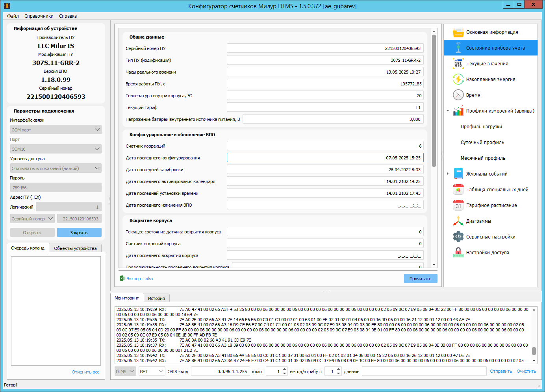545x392 pixels.
Task: Switch to the Очередь команд tab
Action: click(x=28, y=248)
